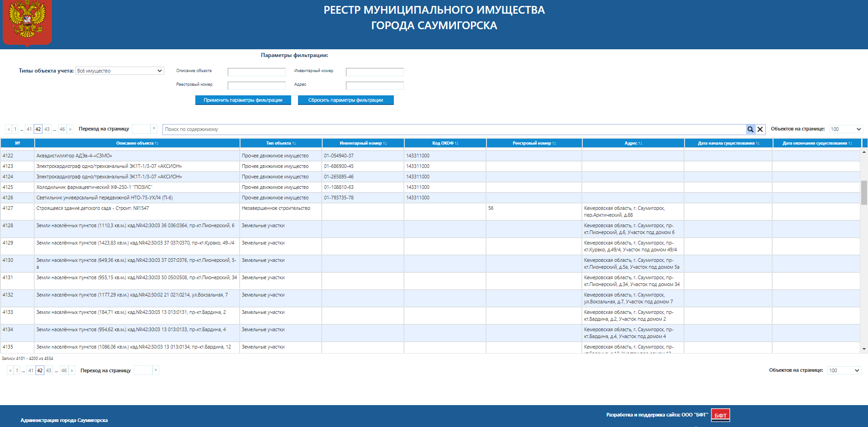
Task: Click Применить параметры фильтрации button
Action: 243,100
